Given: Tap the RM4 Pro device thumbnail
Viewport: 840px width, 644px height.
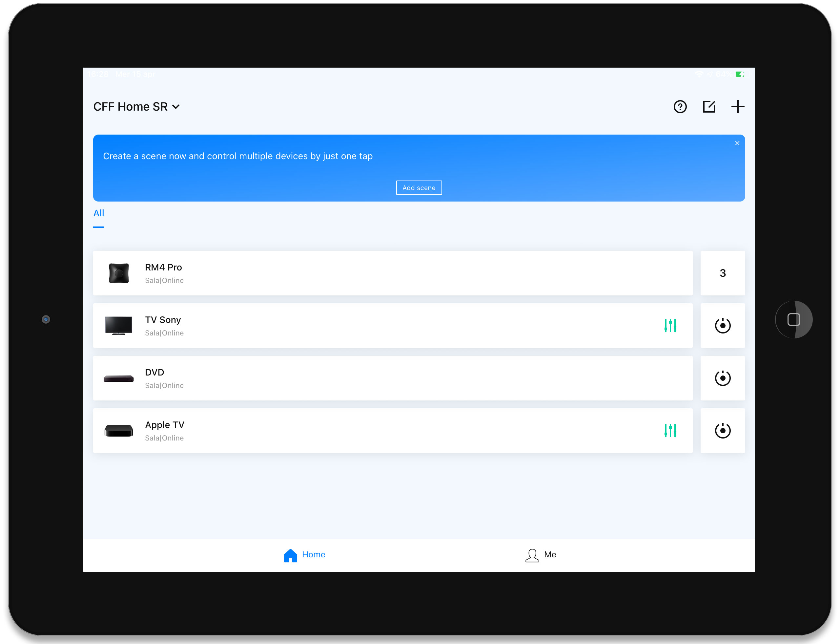Looking at the screenshot, I should point(119,273).
